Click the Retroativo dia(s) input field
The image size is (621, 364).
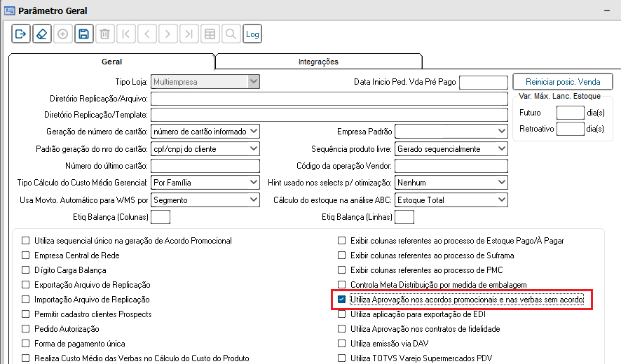570,129
